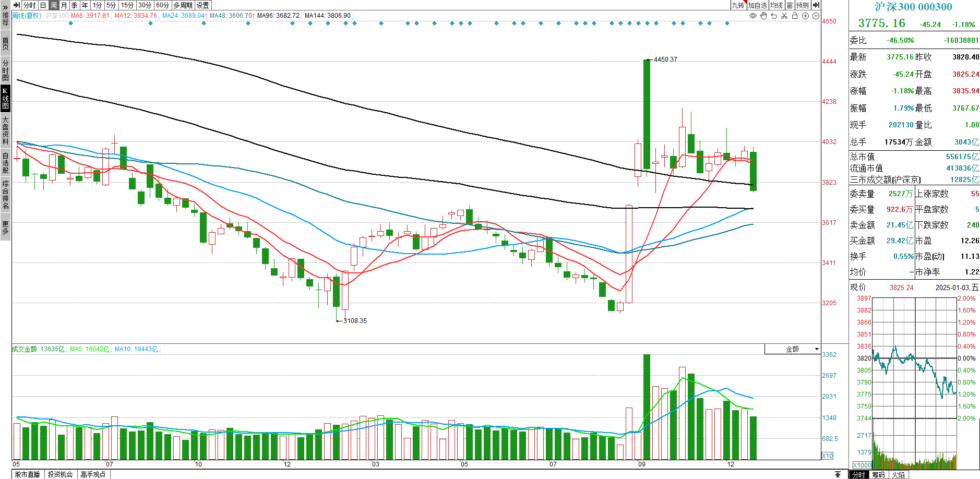Switch to the 年 yearly period
The image size is (980, 479).
coord(85,5)
